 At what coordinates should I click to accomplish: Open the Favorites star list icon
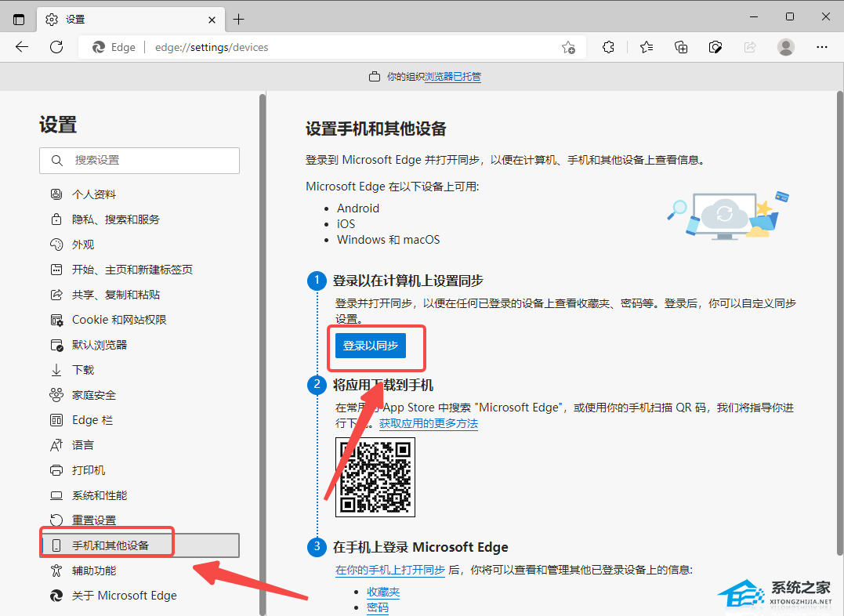(647, 47)
